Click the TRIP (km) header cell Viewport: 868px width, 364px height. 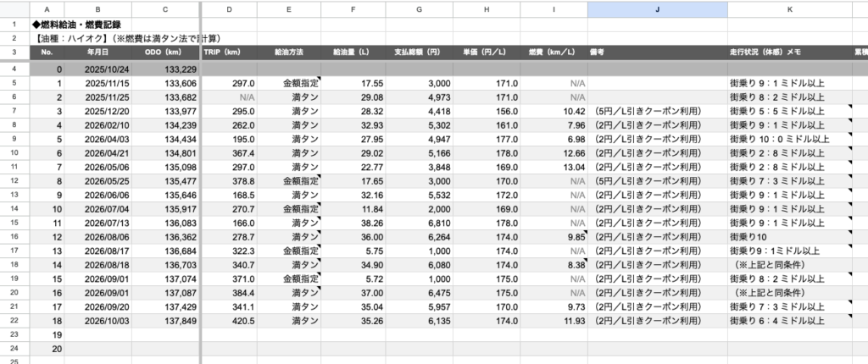(229, 52)
